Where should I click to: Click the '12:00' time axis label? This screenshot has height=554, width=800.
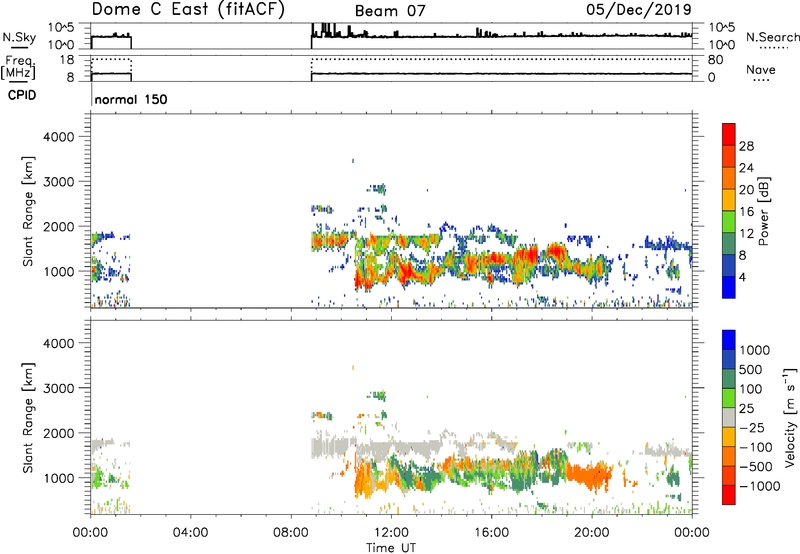(x=391, y=533)
